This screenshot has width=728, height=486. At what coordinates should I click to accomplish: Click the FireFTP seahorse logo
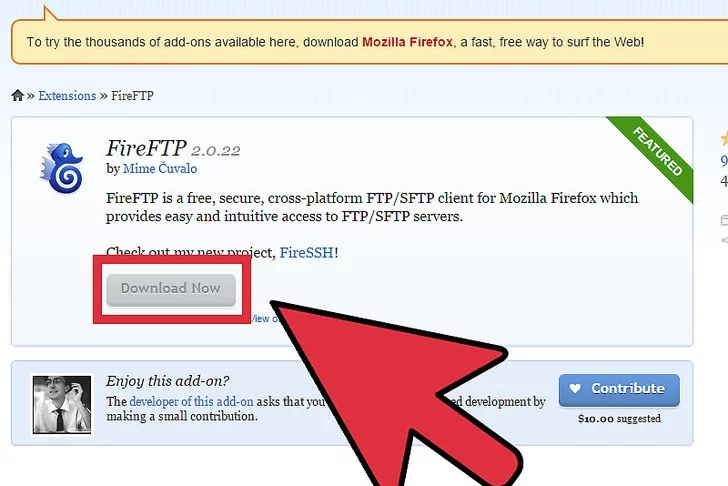[62, 168]
